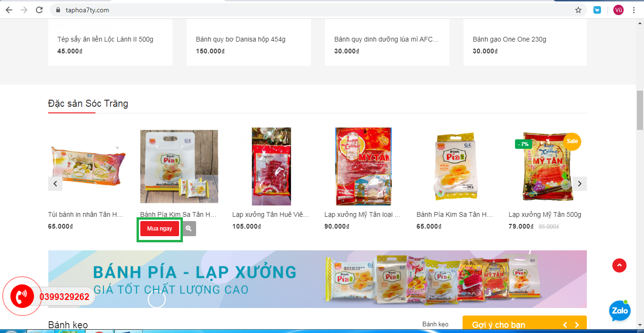Reload the page with refresh icon

click(x=39, y=10)
